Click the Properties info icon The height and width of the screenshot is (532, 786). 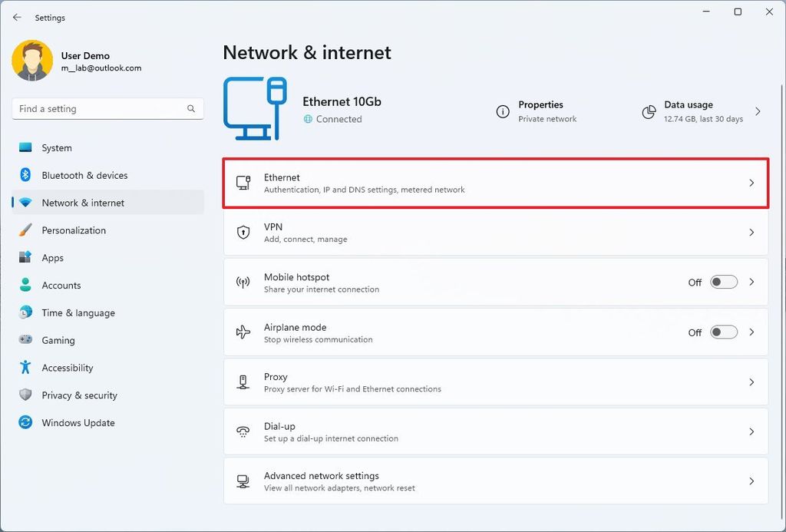pos(504,112)
